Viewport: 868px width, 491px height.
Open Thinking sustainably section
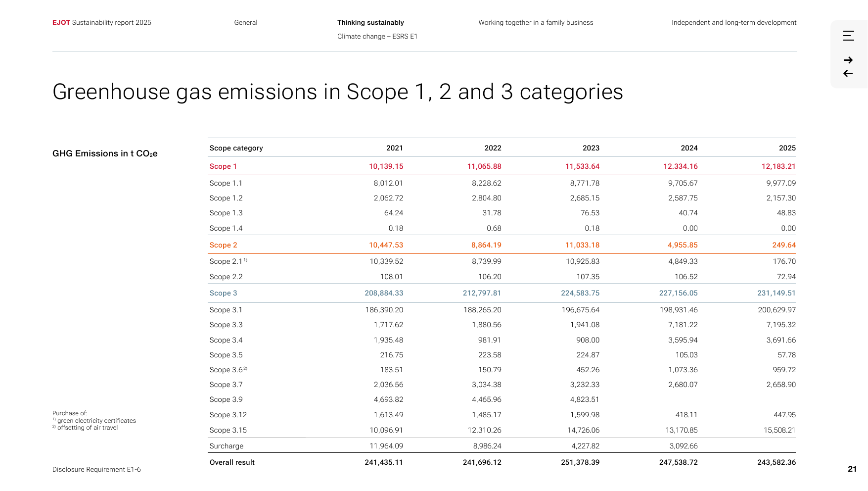(370, 22)
